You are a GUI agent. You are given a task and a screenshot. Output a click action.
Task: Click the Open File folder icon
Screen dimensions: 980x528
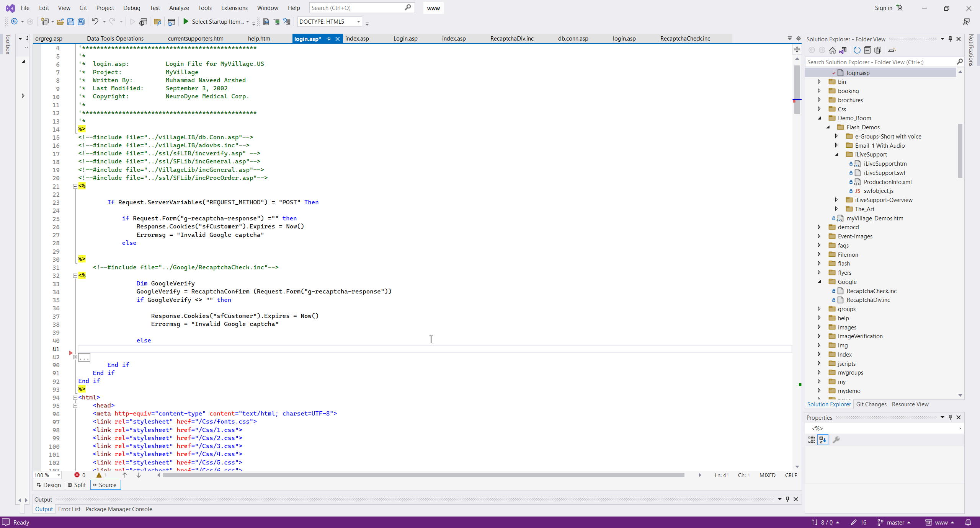(60, 22)
